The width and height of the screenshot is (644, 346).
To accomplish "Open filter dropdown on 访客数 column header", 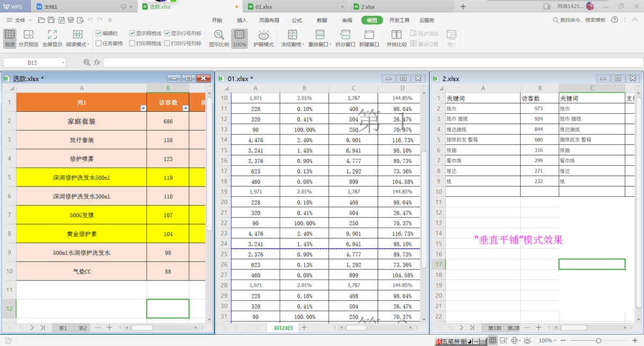I will (x=185, y=108).
